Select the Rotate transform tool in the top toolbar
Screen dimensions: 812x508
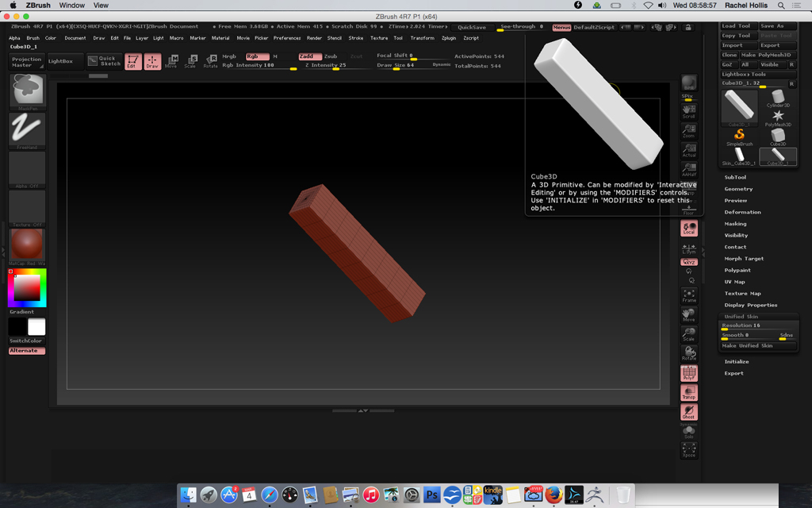[210, 61]
